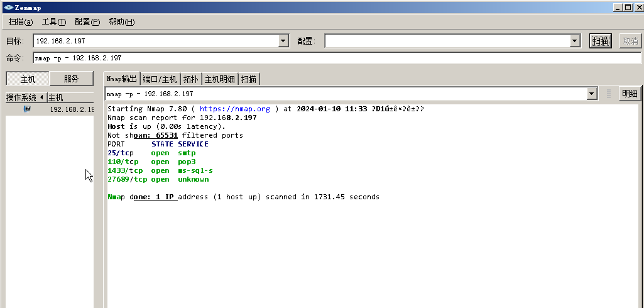Sort by the 主机 column header

pyautogui.click(x=70, y=97)
